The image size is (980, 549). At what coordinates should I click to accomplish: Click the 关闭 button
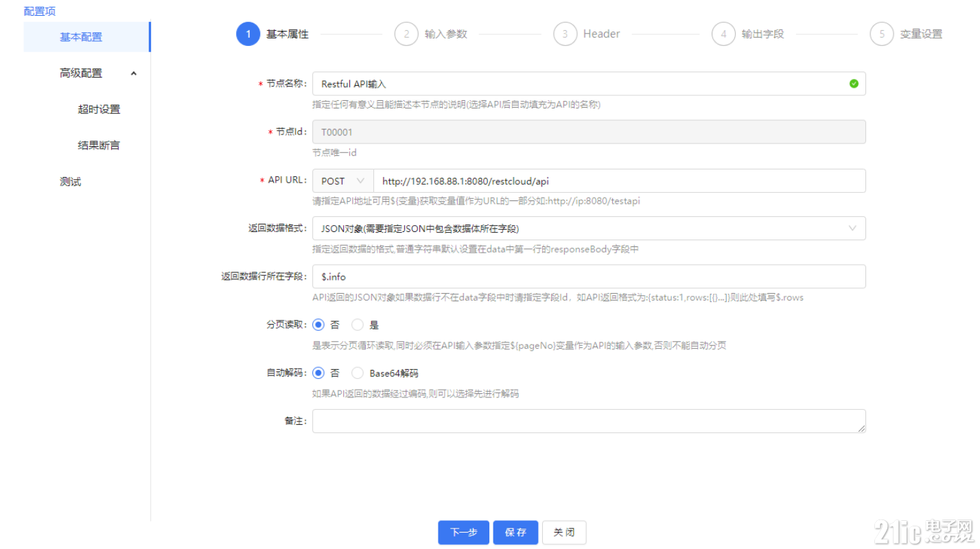tap(564, 533)
